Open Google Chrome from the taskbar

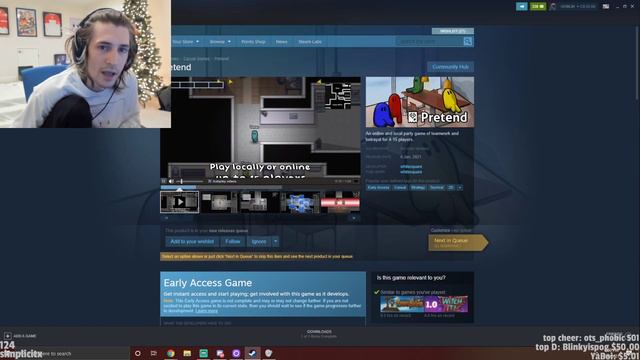(171, 353)
